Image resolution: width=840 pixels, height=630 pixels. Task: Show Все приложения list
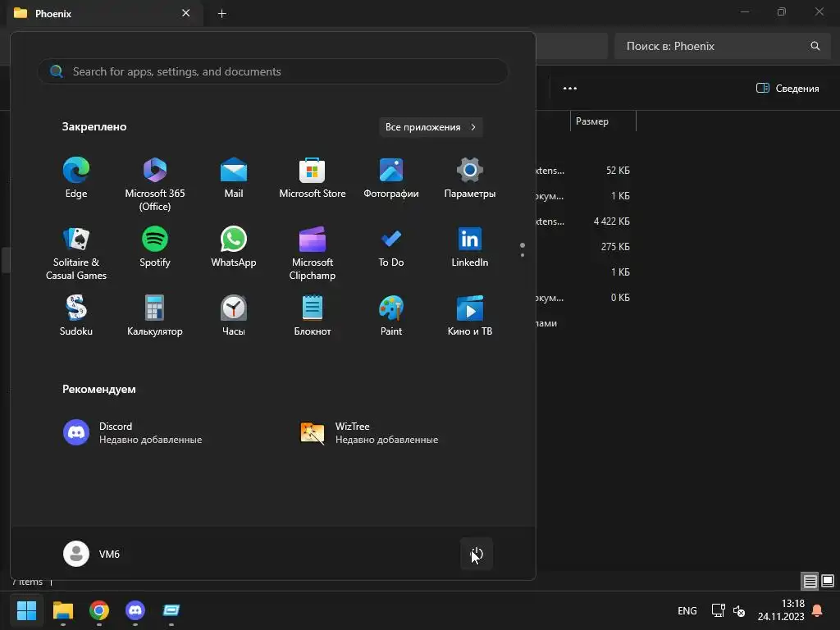(431, 127)
